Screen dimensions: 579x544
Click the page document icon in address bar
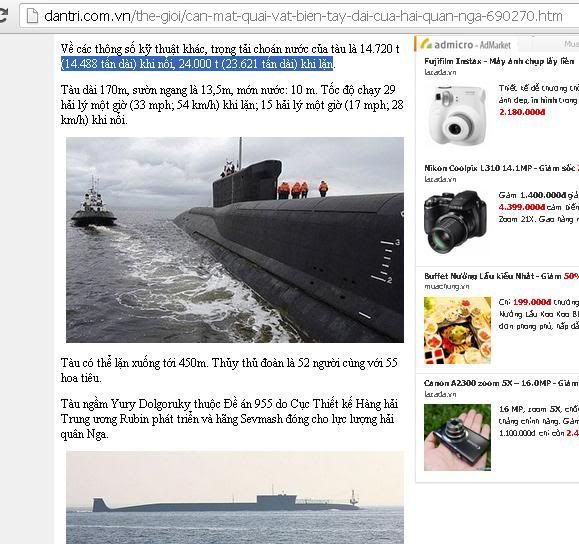(32, 16)
